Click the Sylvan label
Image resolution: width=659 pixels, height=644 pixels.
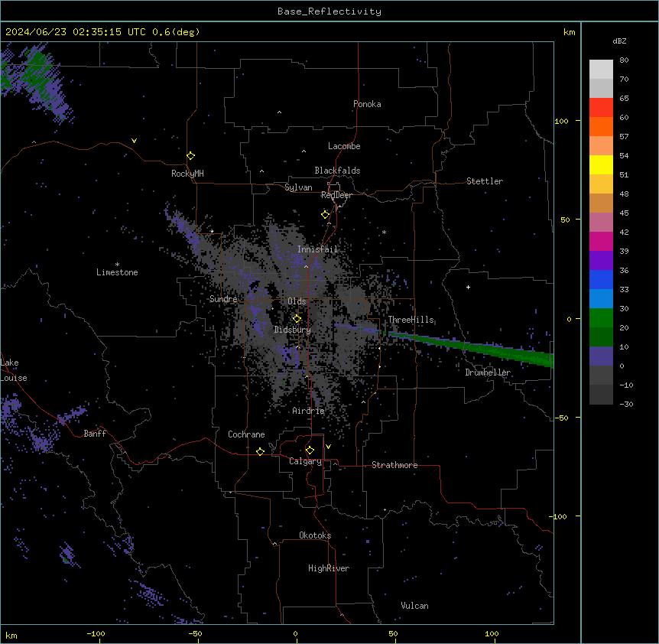coord(298,187)
